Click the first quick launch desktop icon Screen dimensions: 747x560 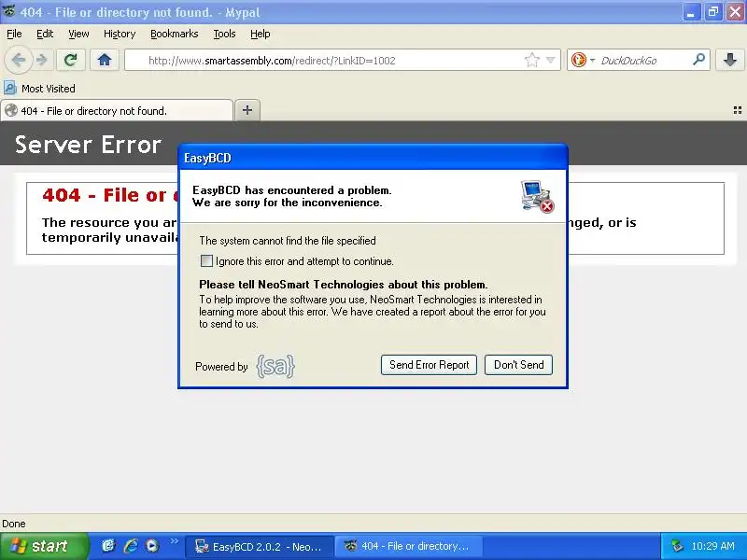click(108, 546)
